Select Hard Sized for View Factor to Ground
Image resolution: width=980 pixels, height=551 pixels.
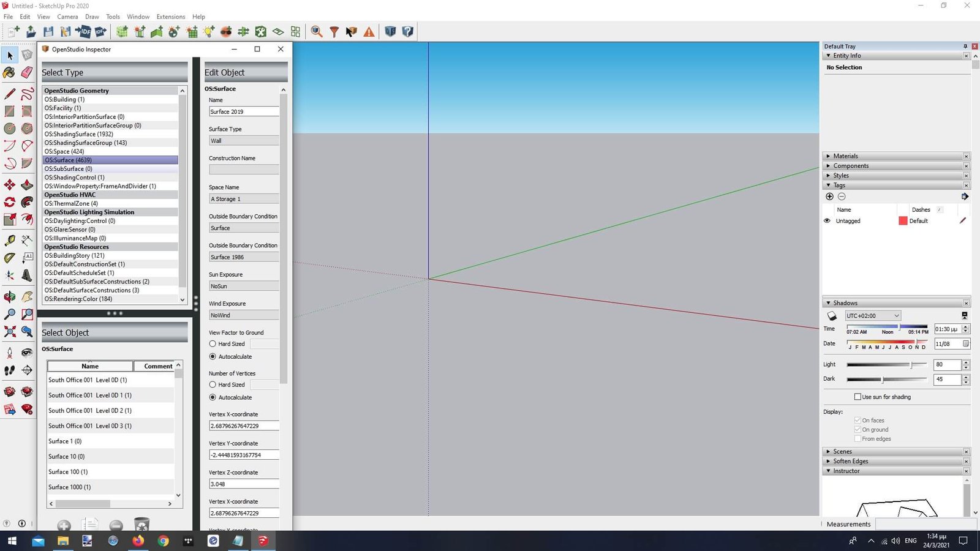213,344
